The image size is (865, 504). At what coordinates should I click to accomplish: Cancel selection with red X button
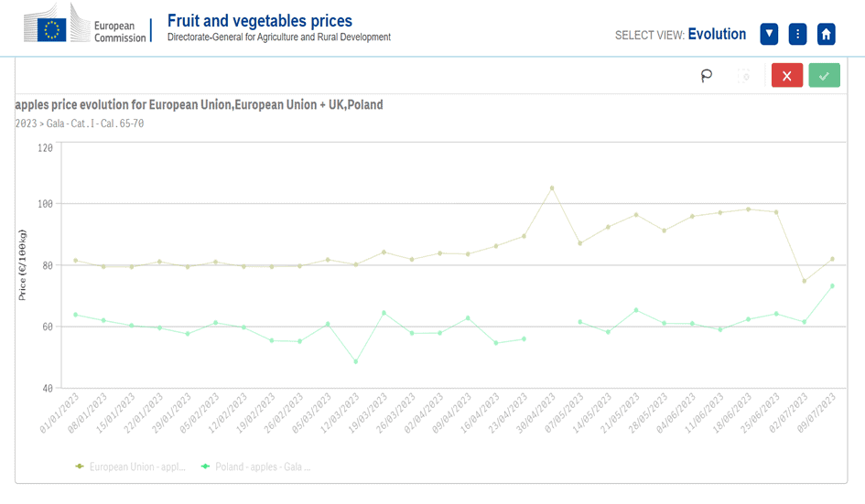point(786,76)
